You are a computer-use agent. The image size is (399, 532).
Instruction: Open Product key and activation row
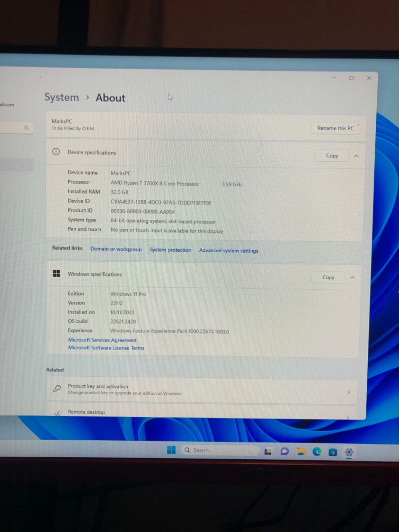click(202, 390)
